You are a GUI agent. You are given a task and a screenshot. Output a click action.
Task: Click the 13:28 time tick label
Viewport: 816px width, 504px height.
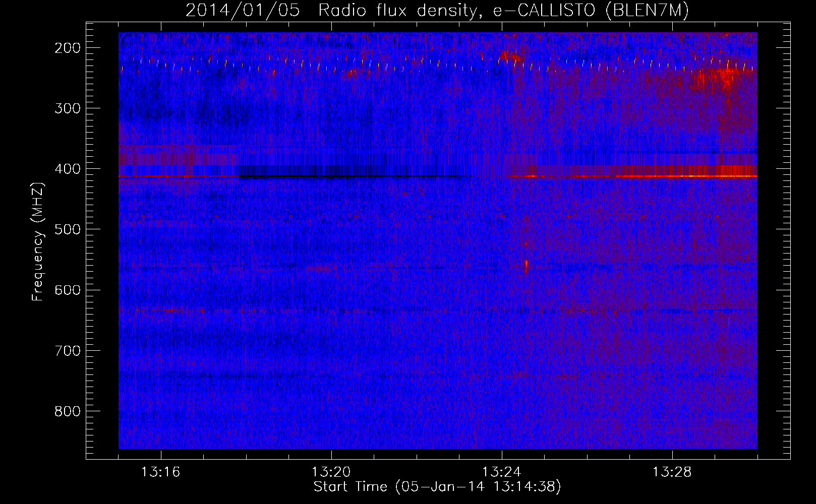(x=672, y=472)
